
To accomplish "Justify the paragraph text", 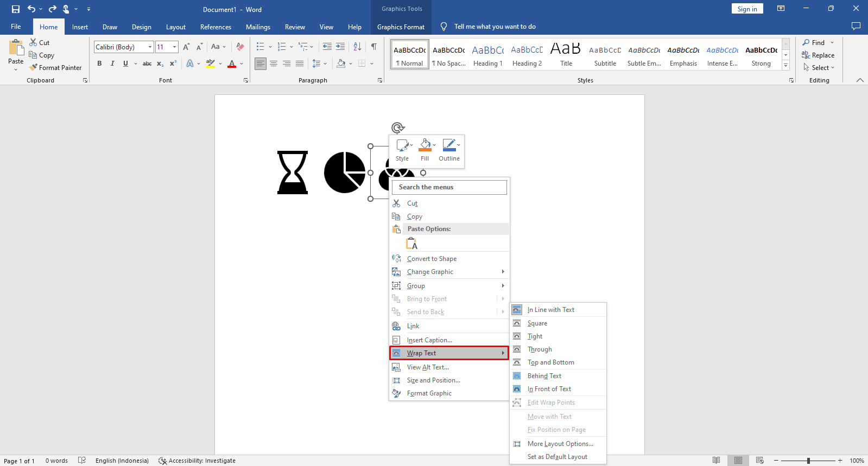I will pos(300,63).
